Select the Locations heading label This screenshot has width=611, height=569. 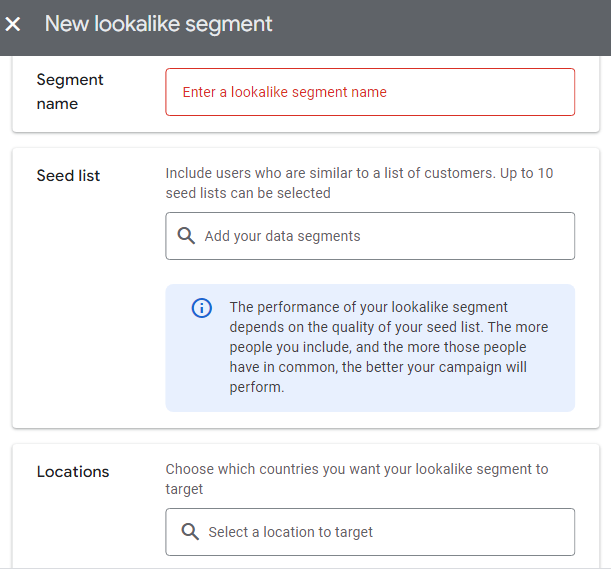click(x=73, y=472)
